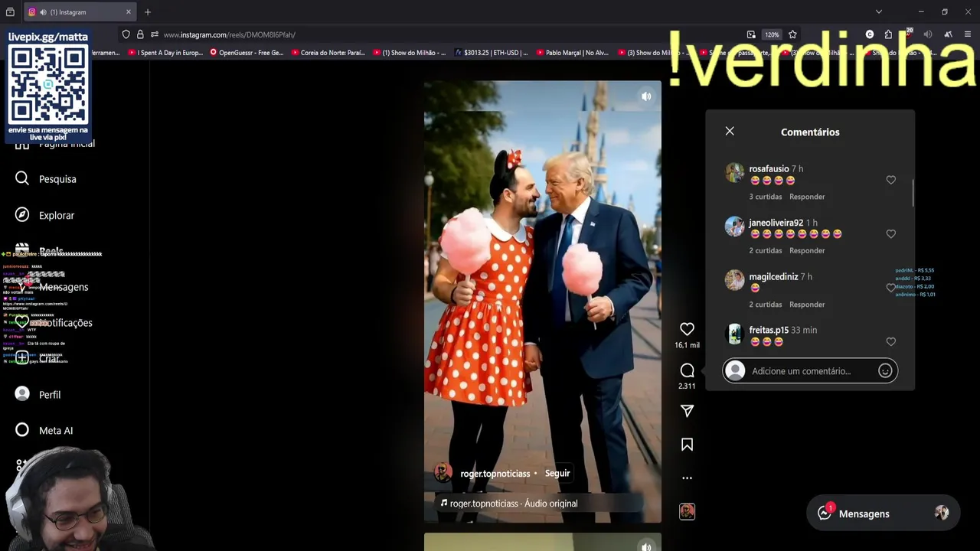Reply to magilcediniz's comment
980x551 pixels.
tap(807, 305)
